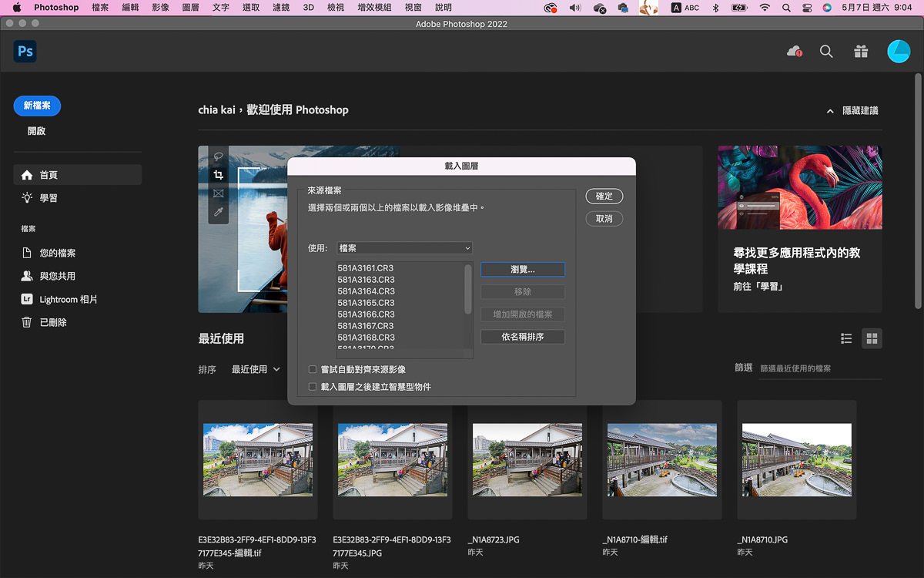
Task: Select 581A3161.CR3 in the file list
Action: tap(366, 268)
